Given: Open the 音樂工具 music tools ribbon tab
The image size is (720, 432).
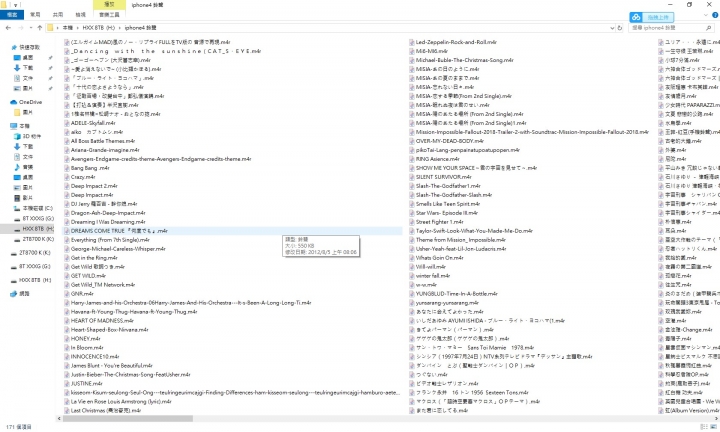Looking at the screenshot, I should pos(109,15).
